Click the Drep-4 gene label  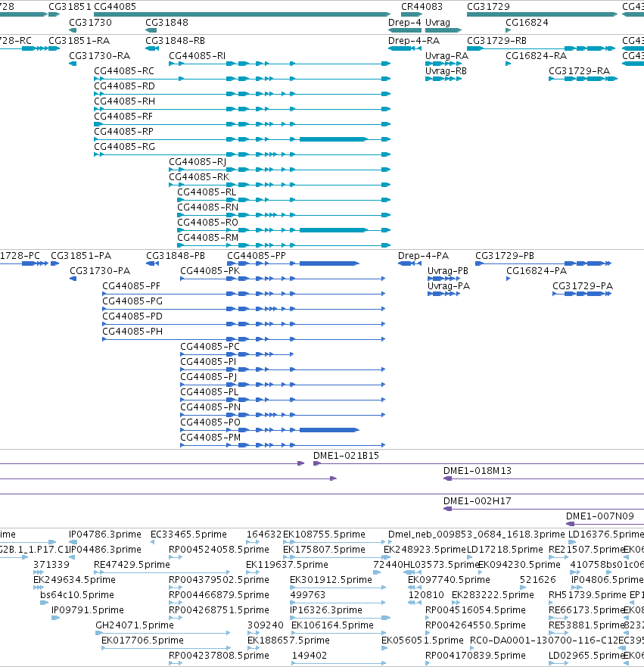pos(405,23)
